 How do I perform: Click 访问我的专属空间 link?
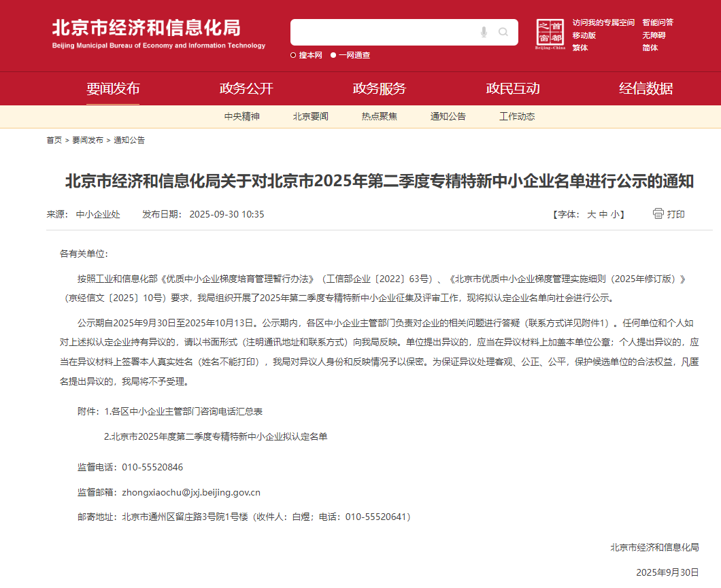point(603,22)
